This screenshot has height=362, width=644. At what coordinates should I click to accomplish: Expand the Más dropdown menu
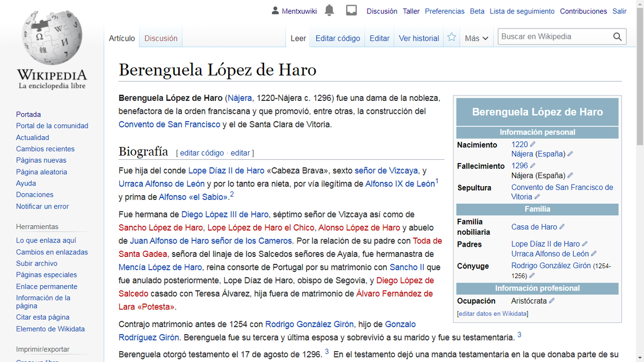tap(477, 38)
